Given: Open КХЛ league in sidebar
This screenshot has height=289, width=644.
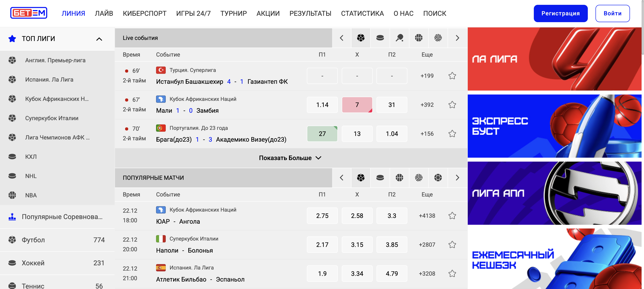Looking at the screenshot, I should point(31,157).
